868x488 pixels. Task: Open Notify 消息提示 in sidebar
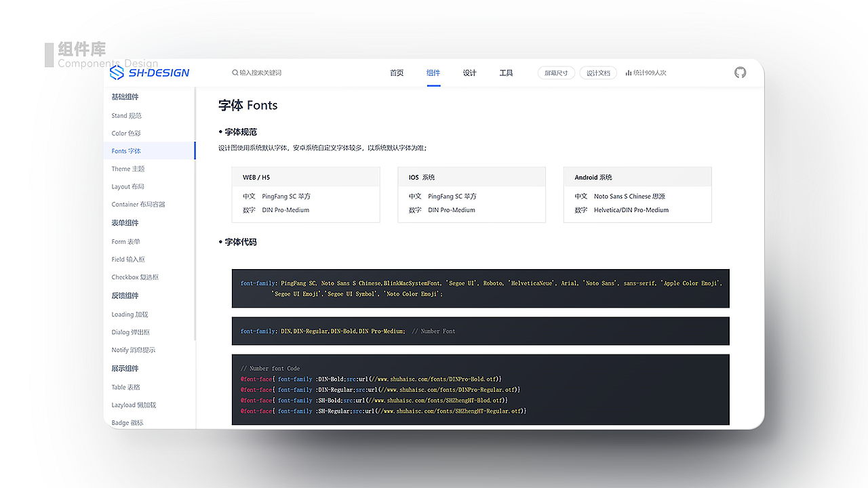tap(134, 350)
